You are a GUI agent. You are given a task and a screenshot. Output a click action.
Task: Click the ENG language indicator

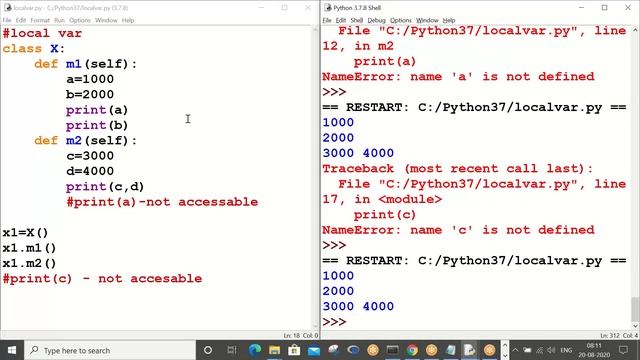pos(566,350)
